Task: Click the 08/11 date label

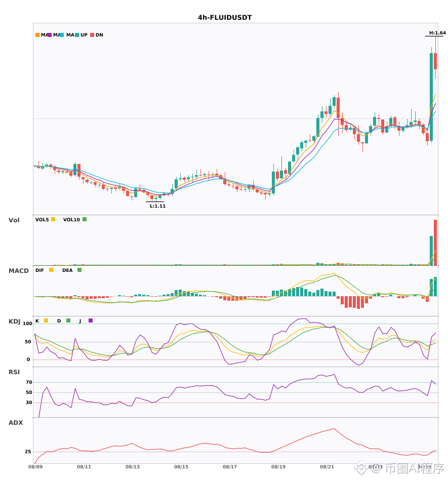Action: [84, 467]
